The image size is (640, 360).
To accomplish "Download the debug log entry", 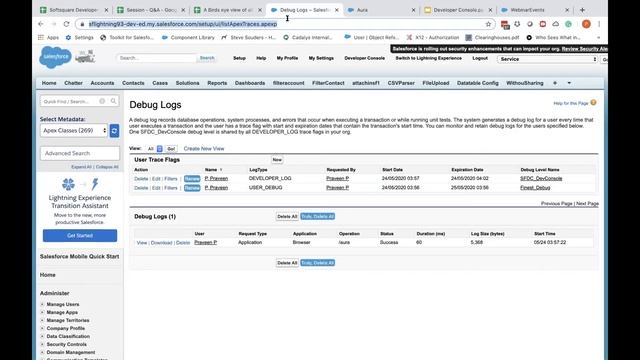I will [x=161, y=242].
